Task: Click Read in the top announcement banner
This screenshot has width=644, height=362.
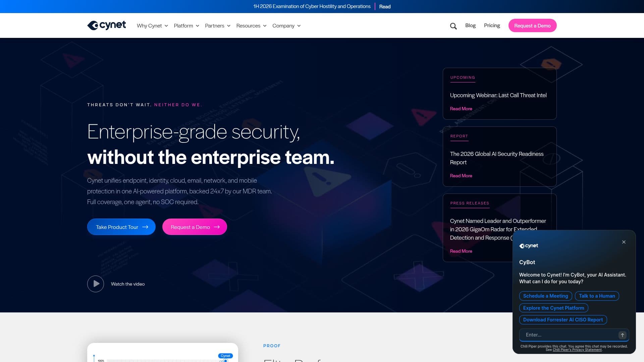Action: [x=385, y=6]
